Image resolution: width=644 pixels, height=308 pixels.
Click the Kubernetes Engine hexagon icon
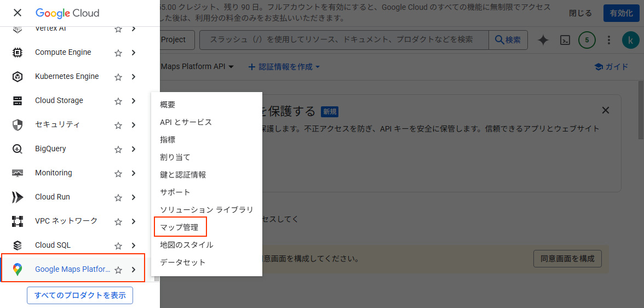coord(18,77)
